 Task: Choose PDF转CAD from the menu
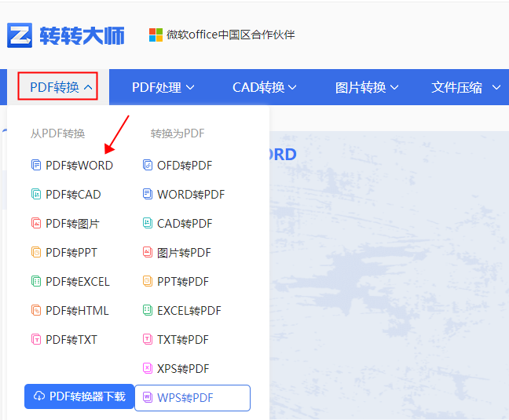click(x=66, y=194)
